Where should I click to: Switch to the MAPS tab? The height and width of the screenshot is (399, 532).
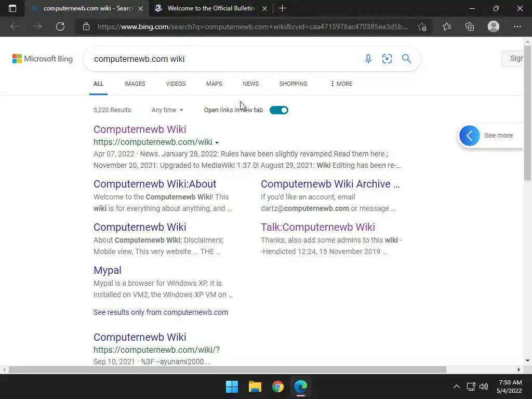pyautogui.click(x=214, y=84)
